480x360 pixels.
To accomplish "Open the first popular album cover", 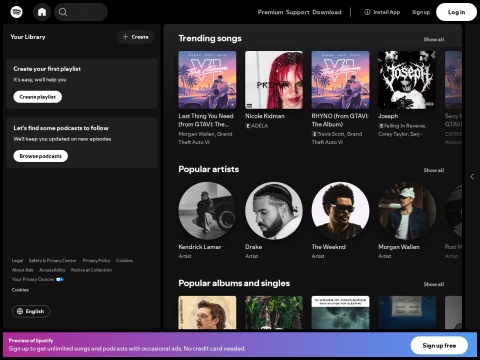I will (x=207, y=313).
